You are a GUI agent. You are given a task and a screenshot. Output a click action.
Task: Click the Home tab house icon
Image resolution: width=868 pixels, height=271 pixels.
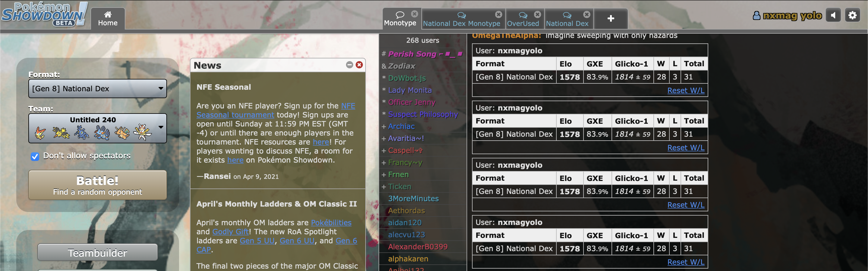pos(108,14)
